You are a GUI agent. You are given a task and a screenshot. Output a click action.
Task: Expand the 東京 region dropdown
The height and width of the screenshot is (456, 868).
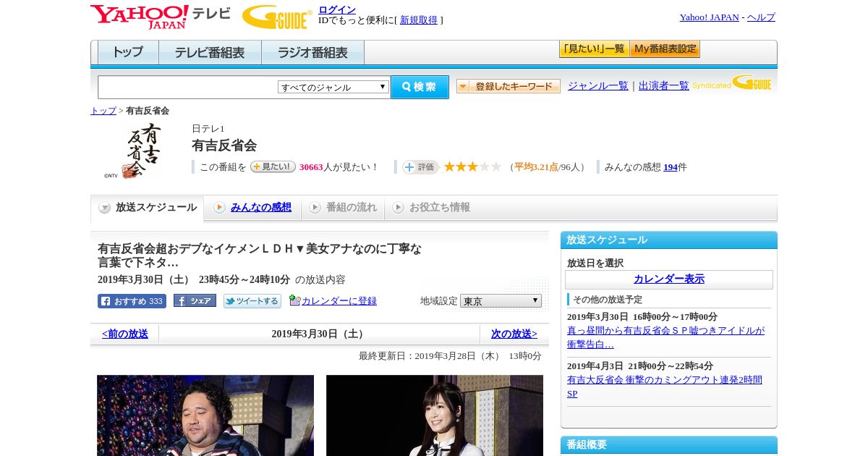tap(501, 301)
